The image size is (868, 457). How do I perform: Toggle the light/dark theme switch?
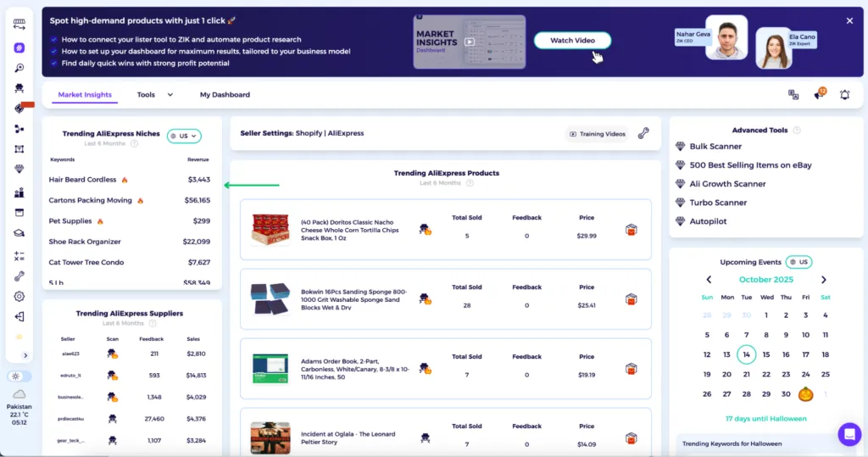(19, 376)
